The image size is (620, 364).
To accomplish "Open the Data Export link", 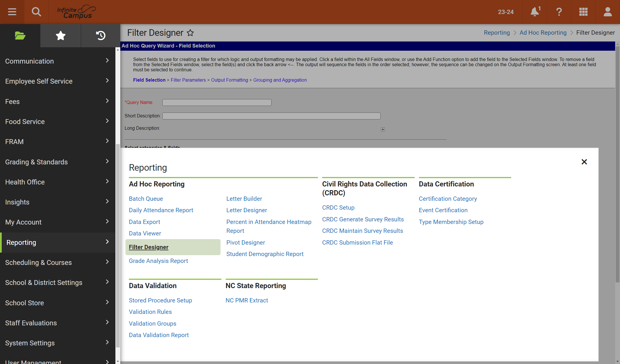I will (144, 222).
